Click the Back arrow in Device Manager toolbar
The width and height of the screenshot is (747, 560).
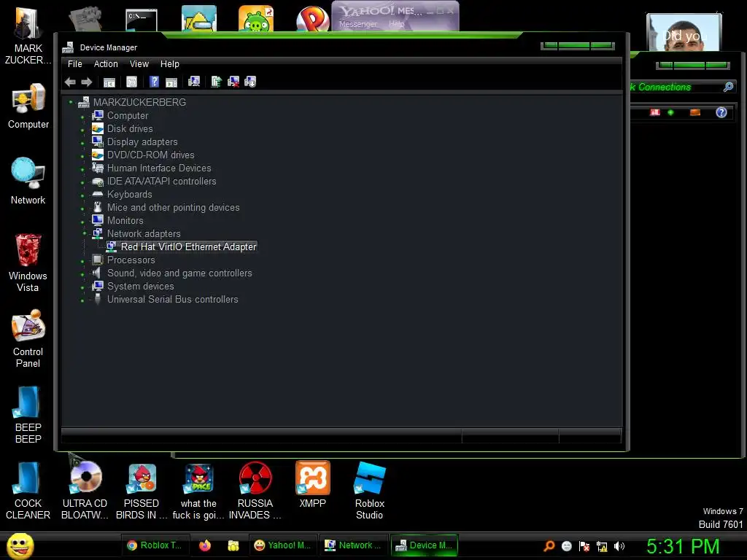pos(70,82)
